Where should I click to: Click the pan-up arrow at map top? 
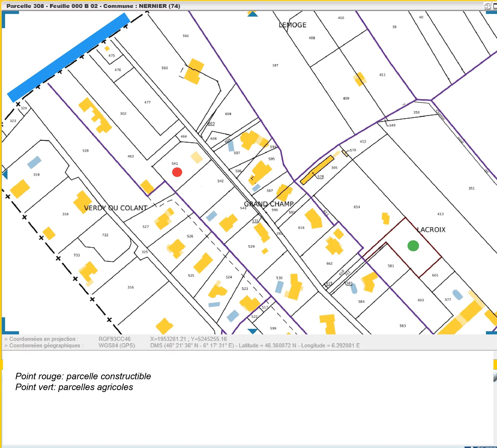(252, 14)
